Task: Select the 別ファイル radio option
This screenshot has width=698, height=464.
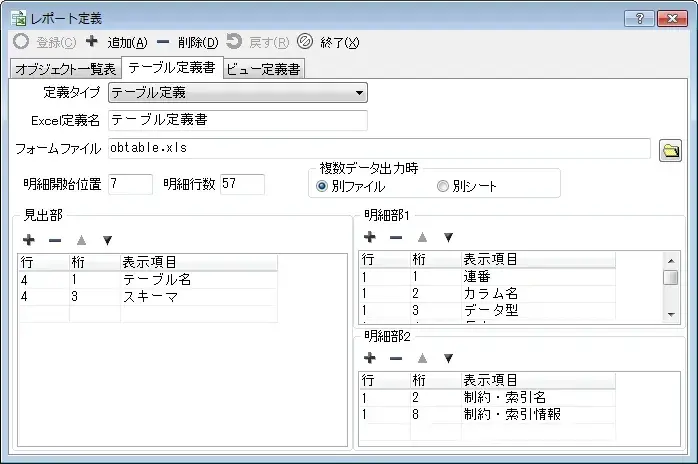Action: coord(322,186)
